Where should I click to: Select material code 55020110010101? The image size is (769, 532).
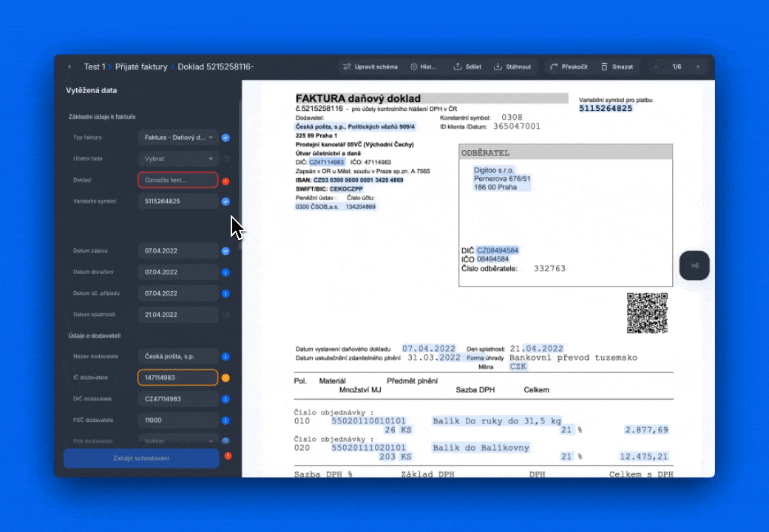tap(369, 421)
